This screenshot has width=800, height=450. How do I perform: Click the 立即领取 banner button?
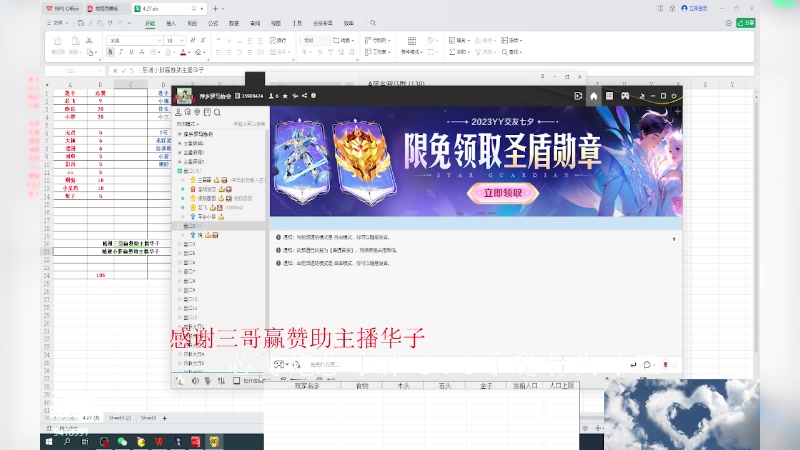pos(503,193)
